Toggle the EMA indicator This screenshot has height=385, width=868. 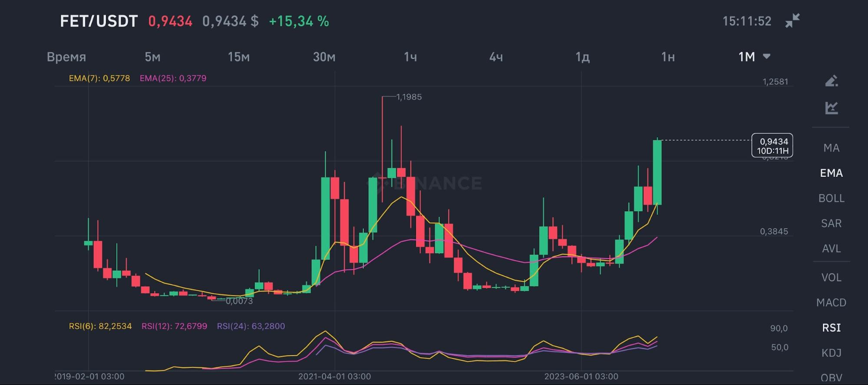(831, 173)
